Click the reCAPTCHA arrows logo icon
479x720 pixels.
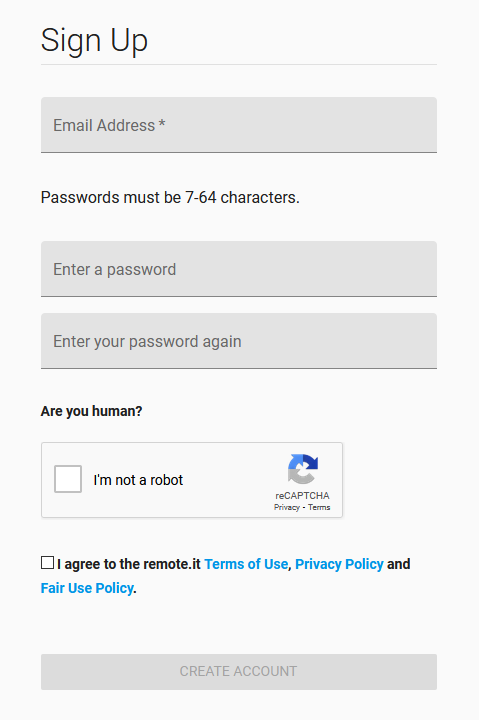pyautogui.click(x=303, y=469)
